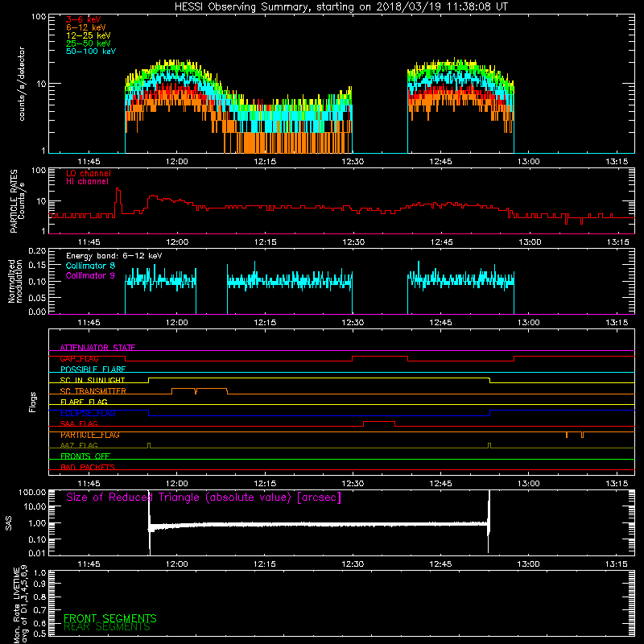644x644 pixels.
Task: Click the 13:00 tick label under the flags plot
Action: (529, 484)
